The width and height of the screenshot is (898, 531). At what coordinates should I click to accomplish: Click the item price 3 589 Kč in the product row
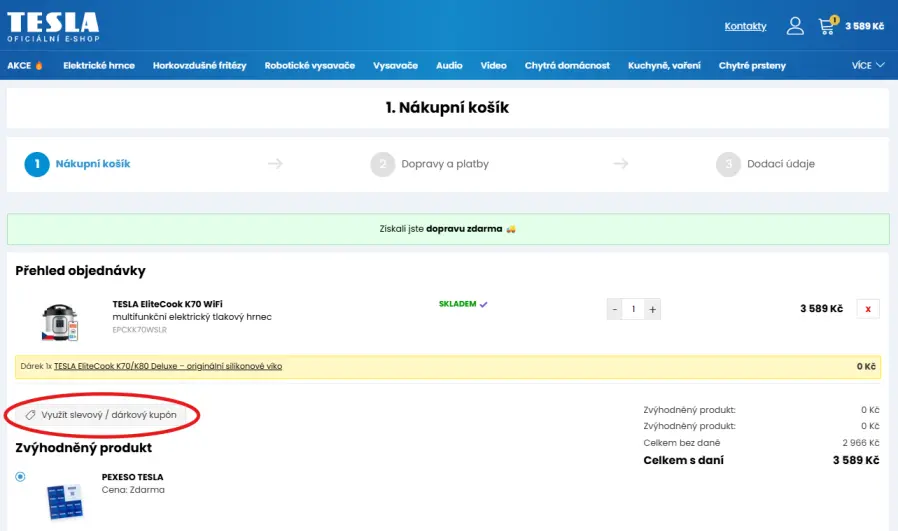pos(821,309)
